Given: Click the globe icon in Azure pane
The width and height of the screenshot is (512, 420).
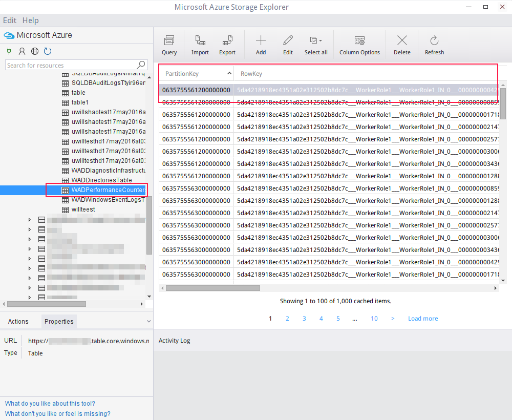Looking at the screenshot, I should [x=35, y=51].
